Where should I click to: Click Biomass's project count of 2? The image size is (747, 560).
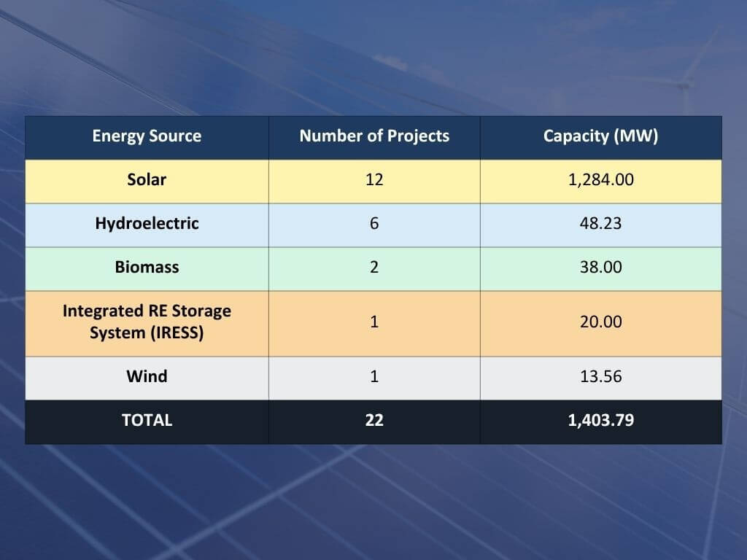(x=374, y=268)
